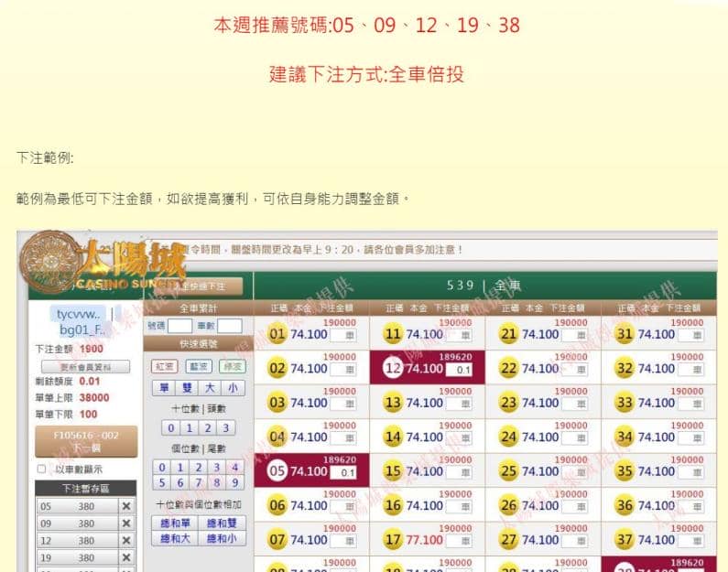Screen dimensions: 728x572
Task: Click the yellow ball number 21
Action: (508, 334)
